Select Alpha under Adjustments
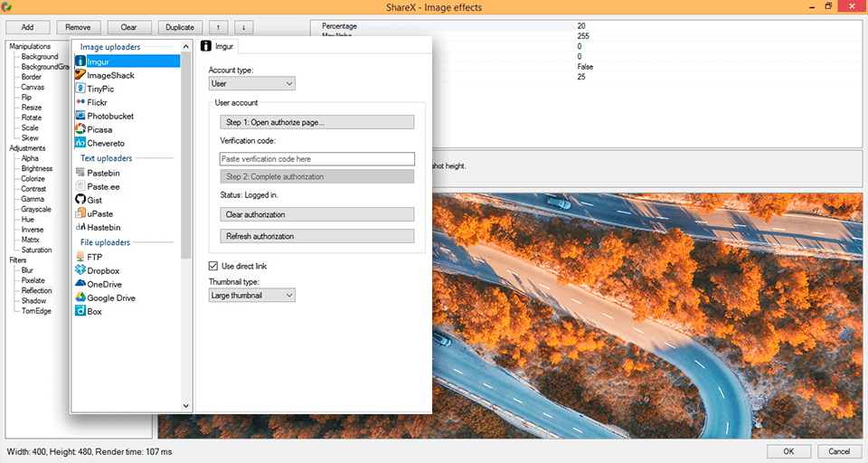This screenshot has width=868, height=463. pyautogui.click(x=30, y=158)
